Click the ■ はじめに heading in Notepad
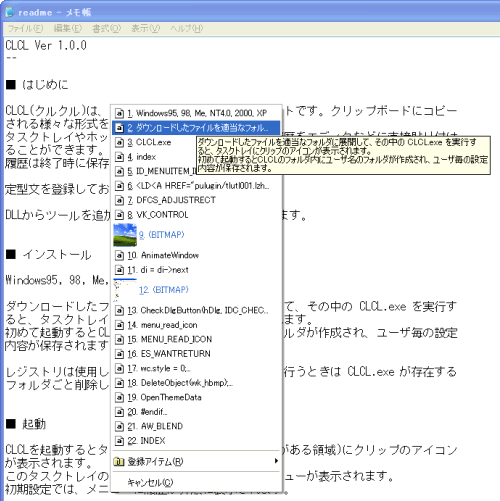This screenshot has width=500, height=501. coord(37,85)
